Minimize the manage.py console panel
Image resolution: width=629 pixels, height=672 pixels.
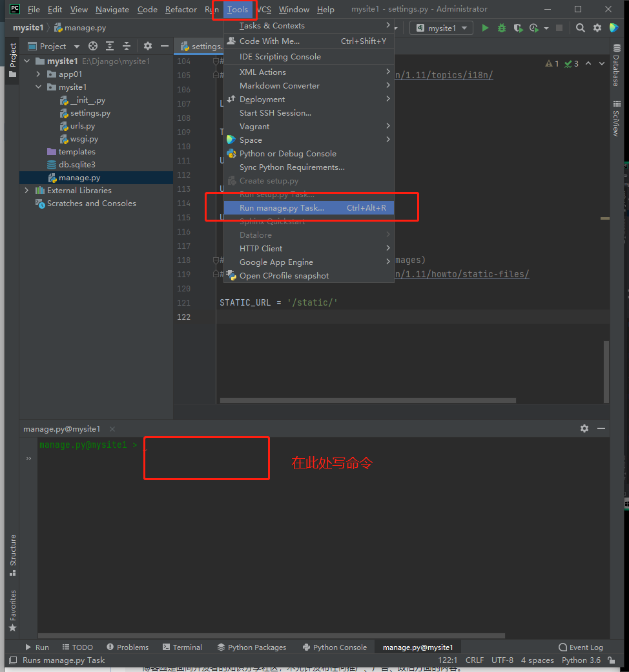[x=601, y=428]
